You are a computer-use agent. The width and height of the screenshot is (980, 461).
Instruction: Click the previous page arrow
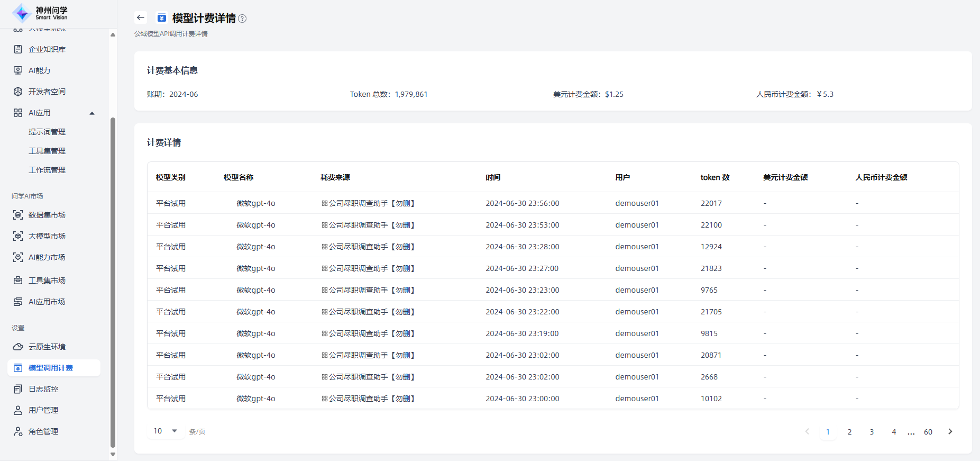[807, 431]
